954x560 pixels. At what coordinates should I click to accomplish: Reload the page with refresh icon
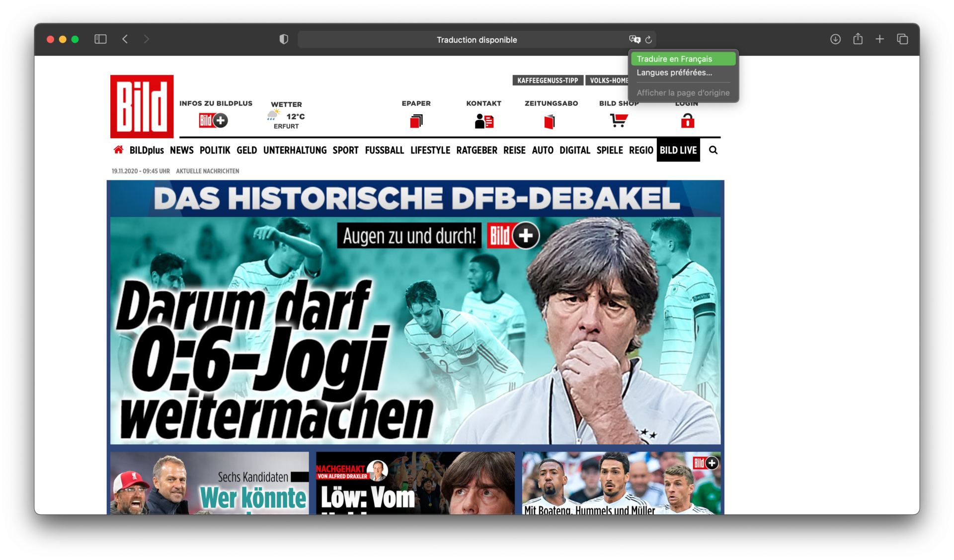tap(648, 40)
